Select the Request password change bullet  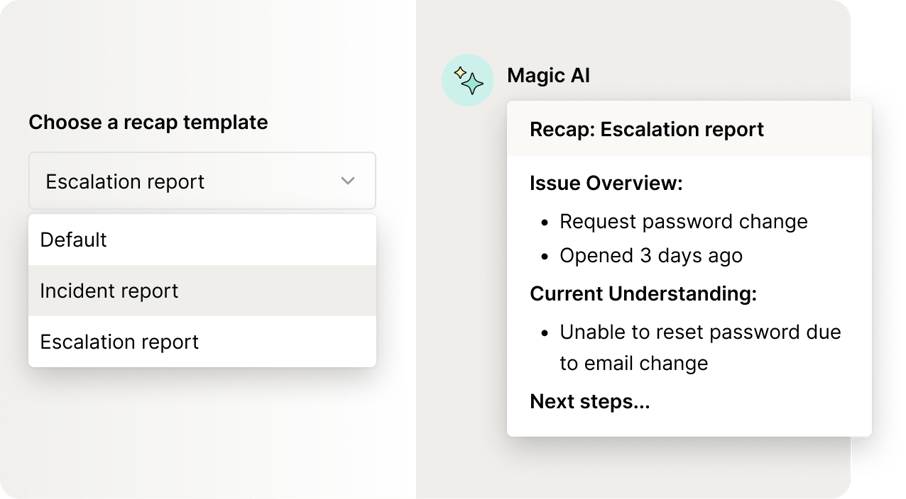point(684,222)
